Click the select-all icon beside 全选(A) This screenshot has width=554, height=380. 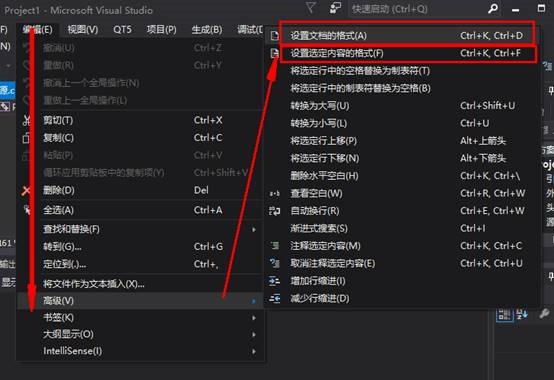(x=26, y=210)
